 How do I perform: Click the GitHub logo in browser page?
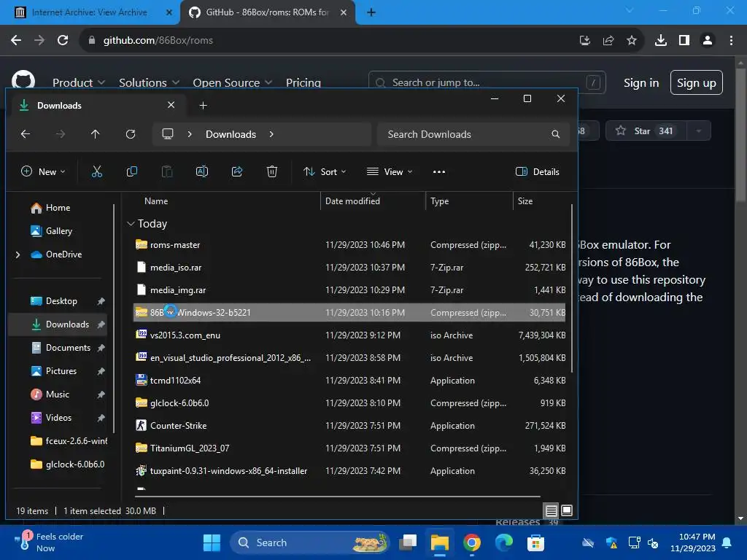click(x=23, y=79)
